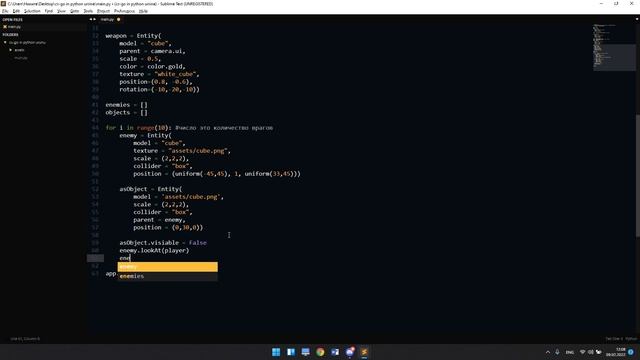This screenshot has width=640, height=360.
Task: Click the line and column status indicator
Action: point(25,339)
